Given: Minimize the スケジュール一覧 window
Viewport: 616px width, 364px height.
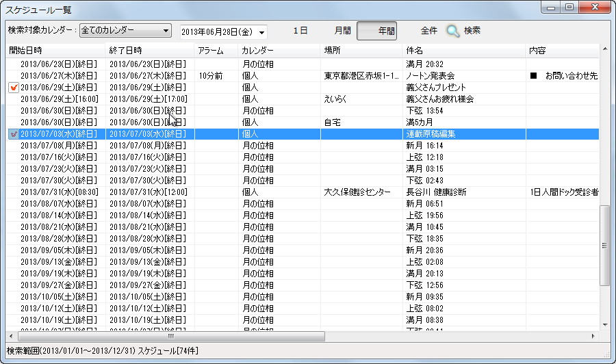Looking at the screenshot, I should [551, 7].
